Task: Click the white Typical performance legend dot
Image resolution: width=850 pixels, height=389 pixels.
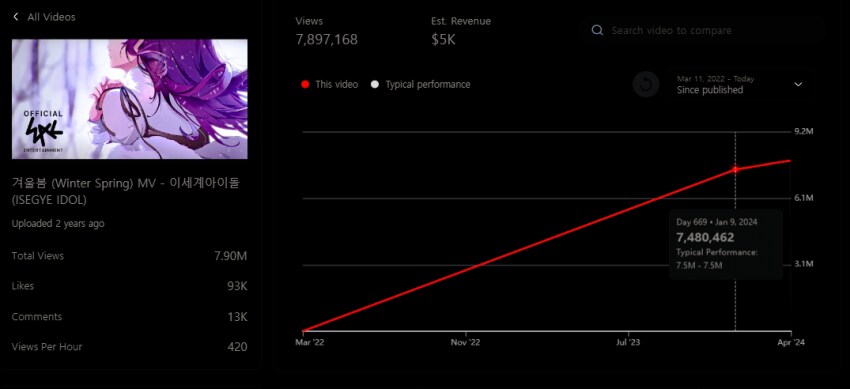Action: [x=375, y=85]
